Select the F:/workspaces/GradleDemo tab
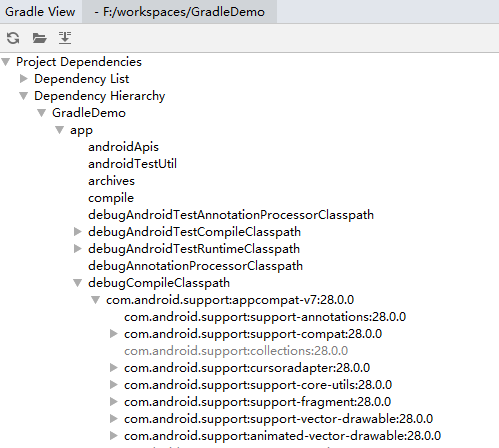This screenshot has width=499, height=448. coord(180,12)
